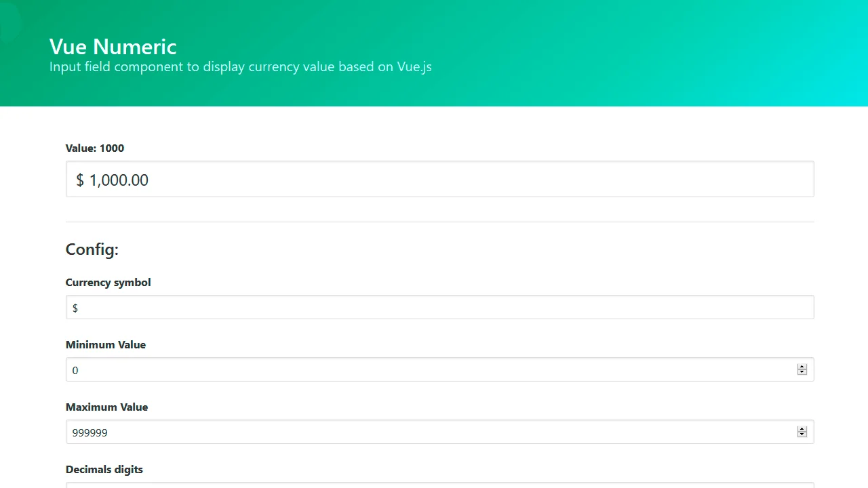
Task: Click the dollar sign in Currency symbol field
Action: (75, 308)
